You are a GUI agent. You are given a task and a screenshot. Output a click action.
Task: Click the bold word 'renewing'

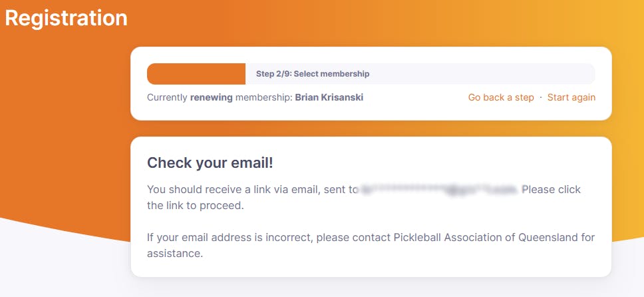coord(211,97)
